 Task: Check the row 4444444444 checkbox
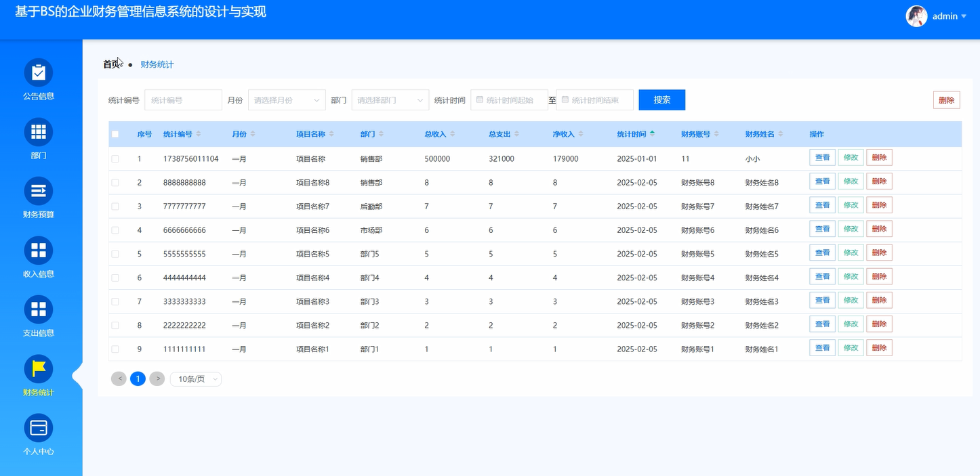(115, 278)
